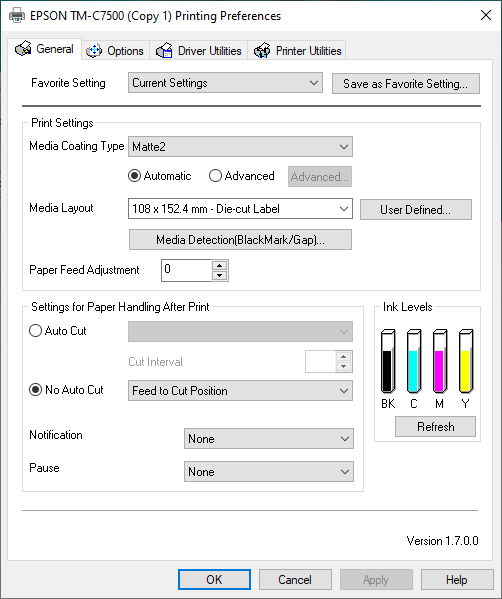
Task: Click the disabled Auto Cut dropdown
Action: point(240,331)
